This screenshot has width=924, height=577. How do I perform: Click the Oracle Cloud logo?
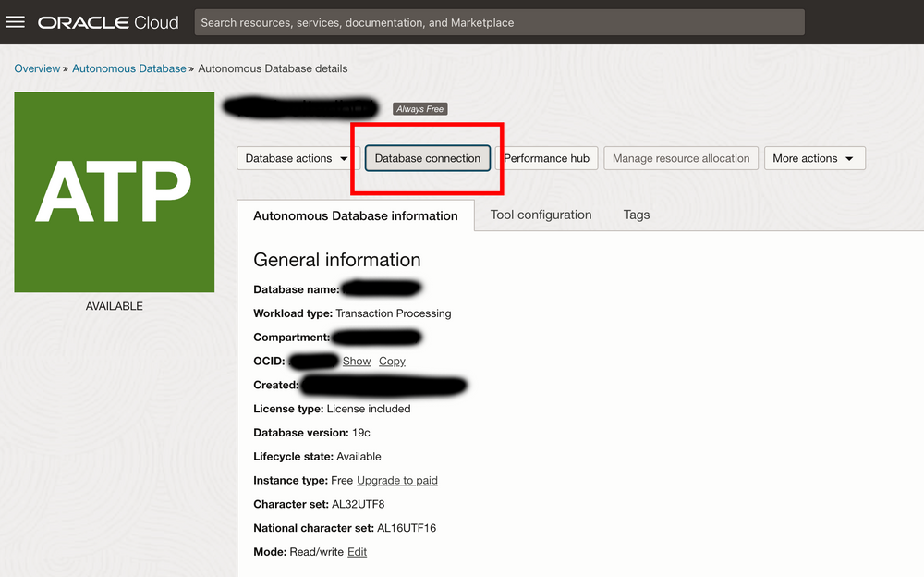point(108,21)
